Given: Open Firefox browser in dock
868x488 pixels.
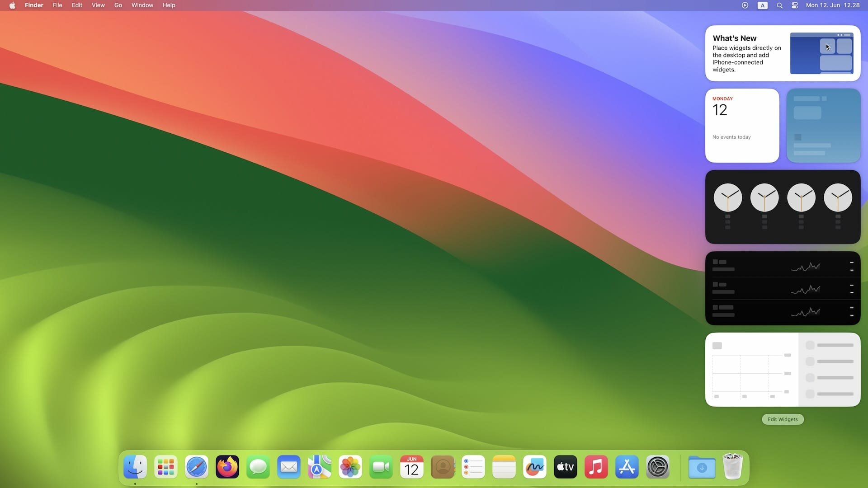Looking at the screenshot, I should pos(227,467).
